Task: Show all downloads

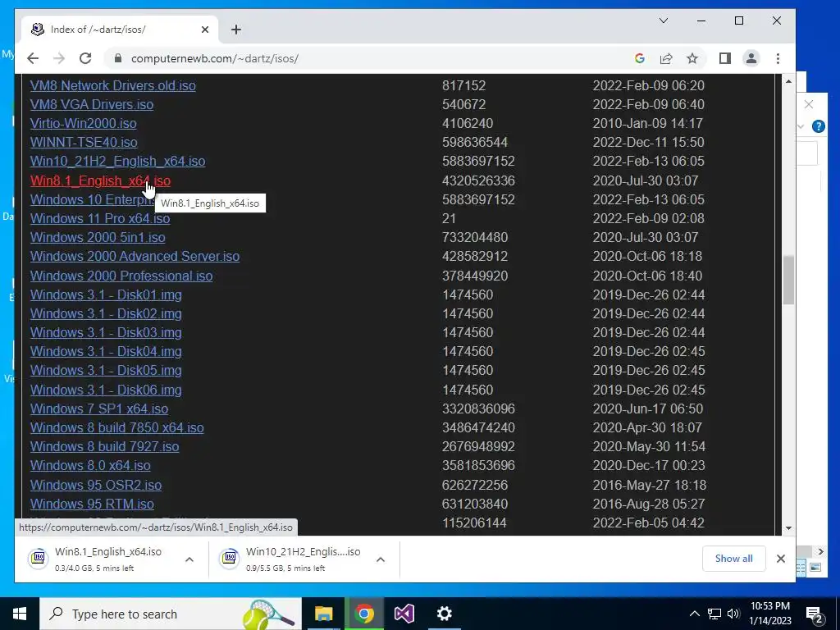Action: [x=733, y=559]
